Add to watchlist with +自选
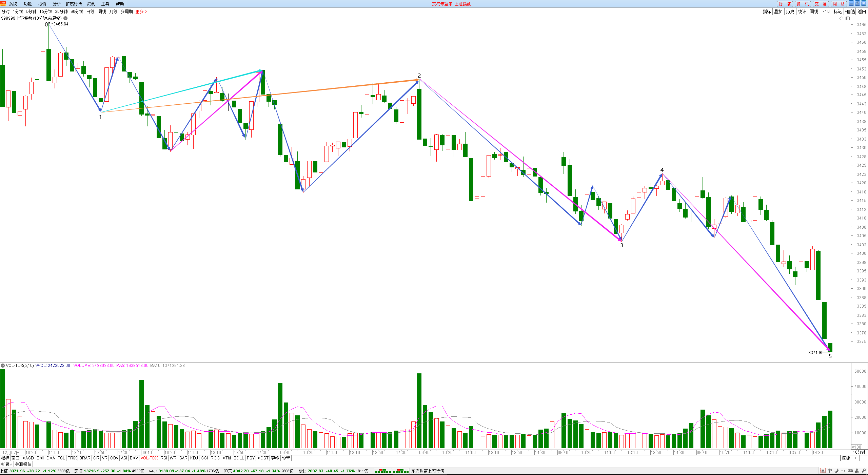Image resolution: width=868 pixels, height=475 pixels. click(x=850, y=12)
